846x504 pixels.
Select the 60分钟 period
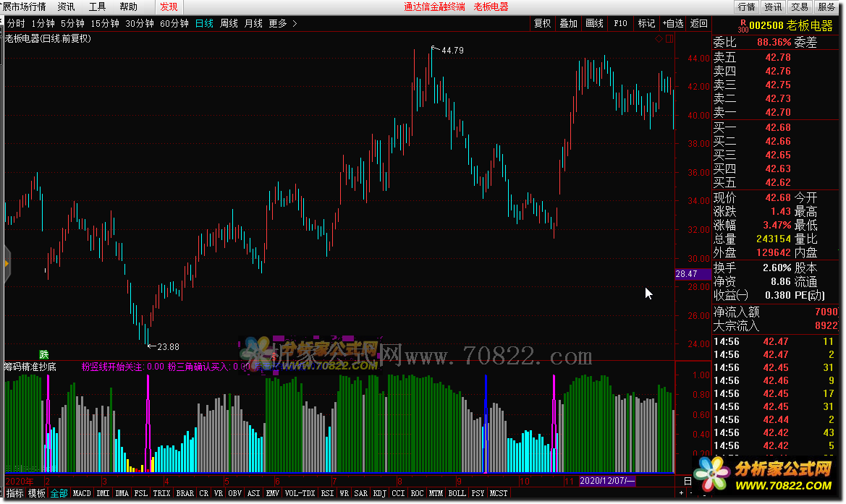point(174,23)
